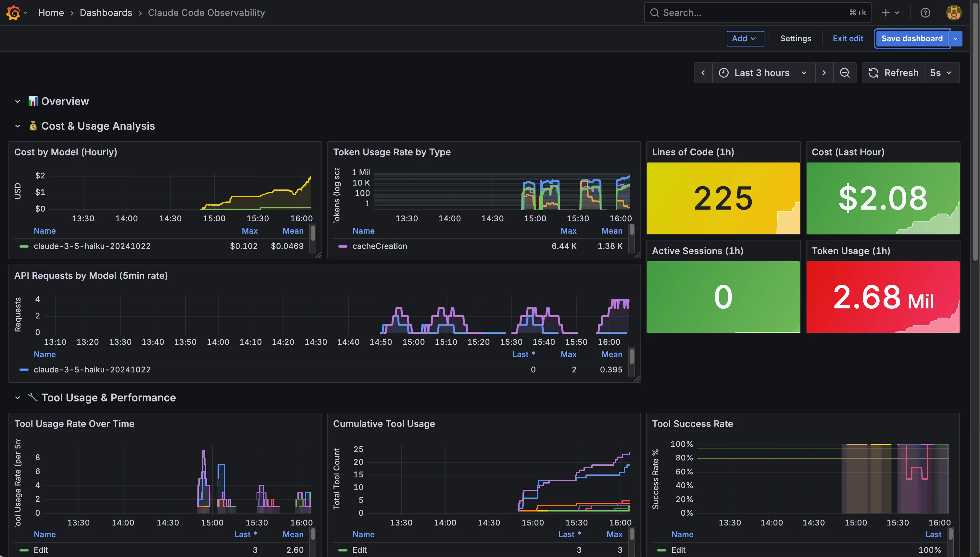Viewport: 980px width, 557px height.
Task: Open the help question mark icon
Action: pos(925,13)
